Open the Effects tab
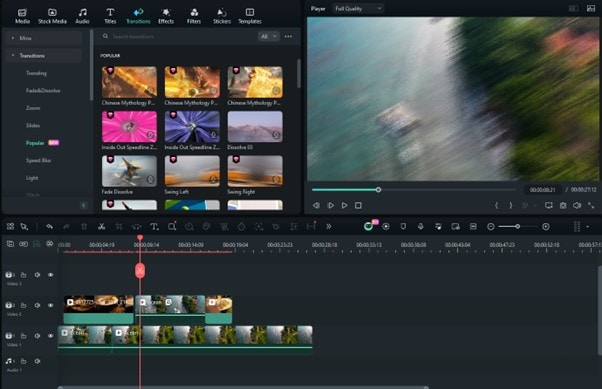This screenshot has width=602, height=389. pos(166,16)
